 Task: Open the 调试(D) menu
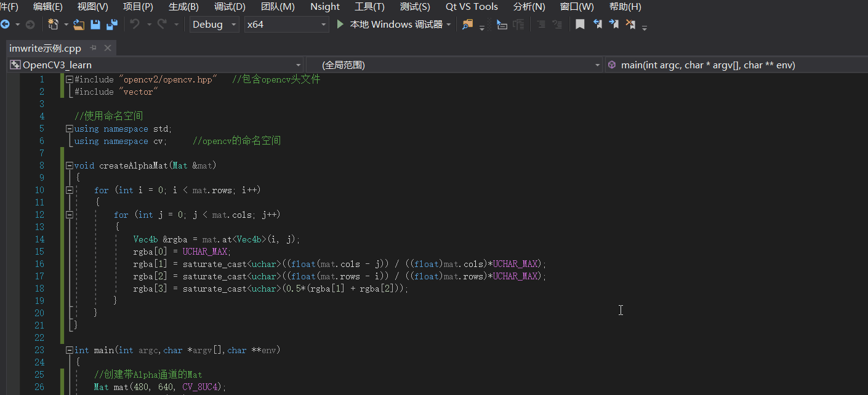pyautogui.click(x=230, y=7)
